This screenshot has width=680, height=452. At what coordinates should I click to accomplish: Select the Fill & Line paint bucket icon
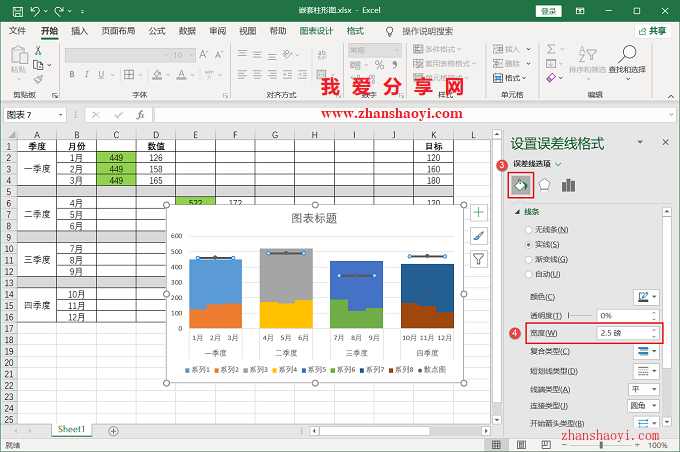tap(520, 186)
